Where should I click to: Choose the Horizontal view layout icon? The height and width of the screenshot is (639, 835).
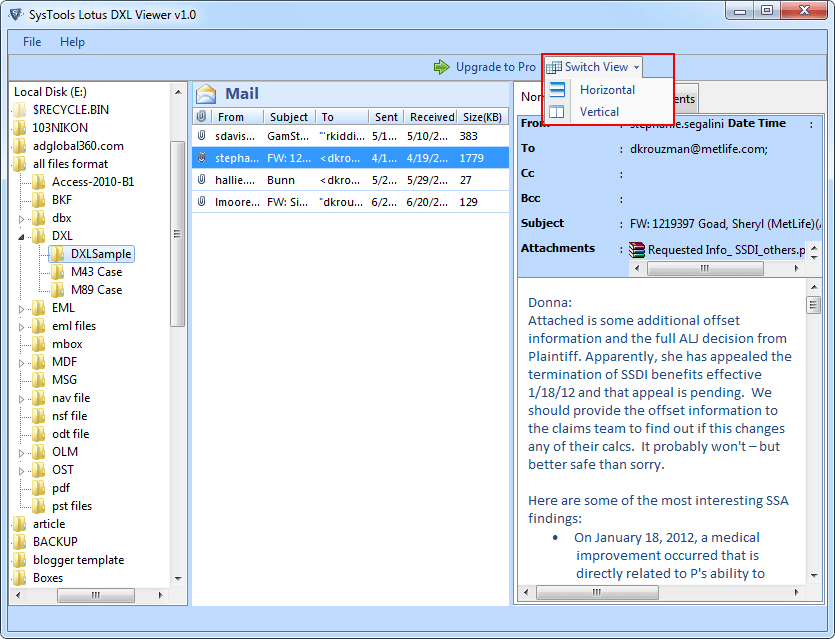click(x=557, y=90)
